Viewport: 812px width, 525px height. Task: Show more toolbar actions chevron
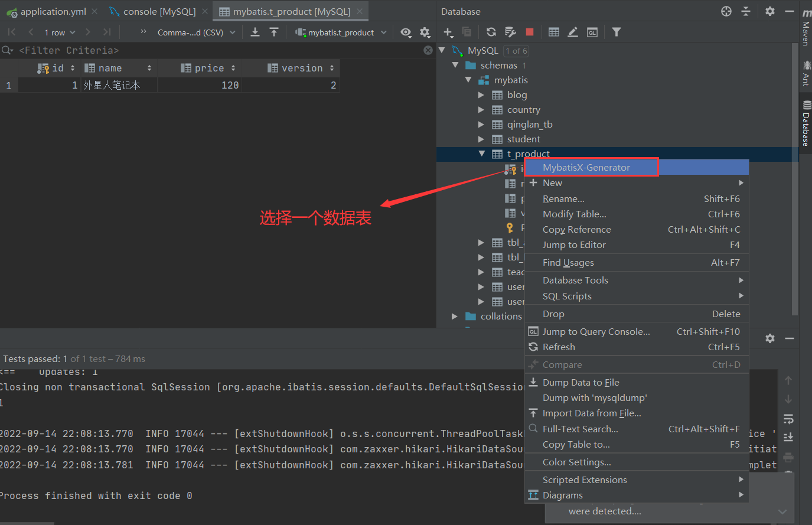[x=143, y=32]
